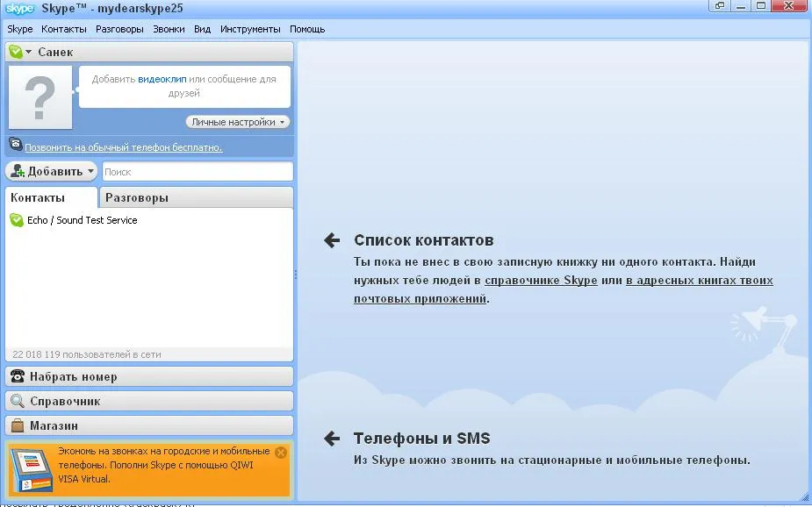The height and width of the screenshot is (507, 812).
Task: Open the Skype menu in menu bar
Action: click(20, 29)
